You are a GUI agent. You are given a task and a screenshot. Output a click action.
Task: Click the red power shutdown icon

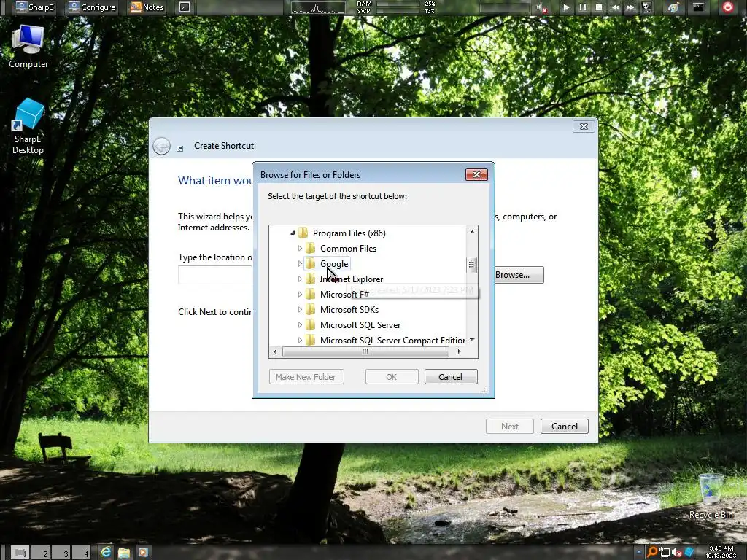(x=727, y=7)
